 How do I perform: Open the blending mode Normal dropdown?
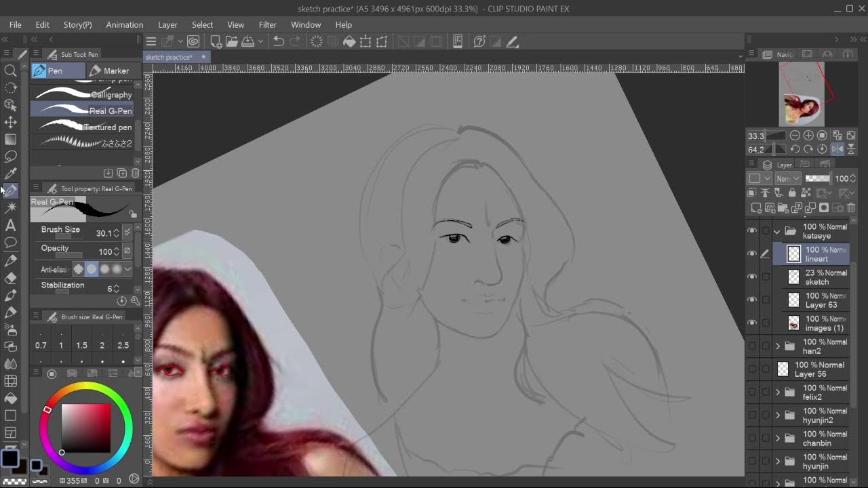pos(788,178)
